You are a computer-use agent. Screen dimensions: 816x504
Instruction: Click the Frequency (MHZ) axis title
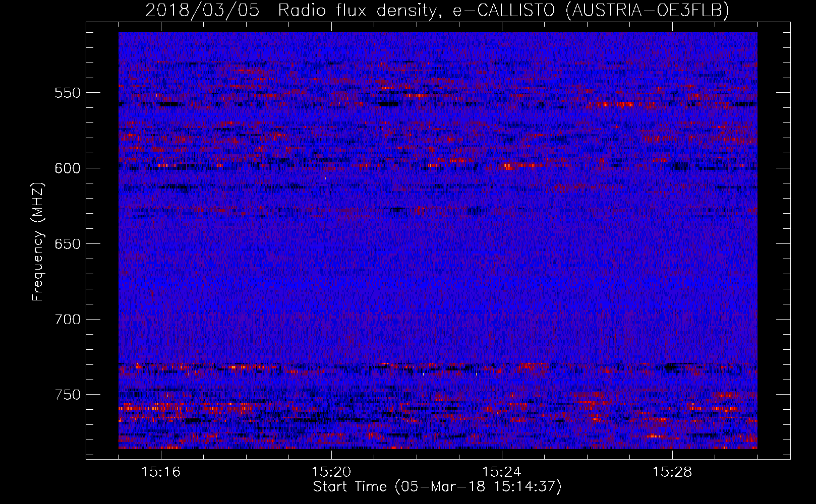38,241
